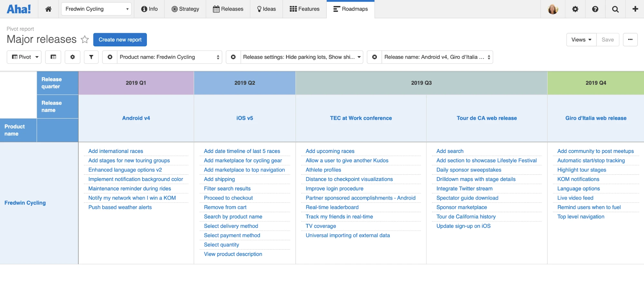Open the Releases menu

tap(228, 9)
